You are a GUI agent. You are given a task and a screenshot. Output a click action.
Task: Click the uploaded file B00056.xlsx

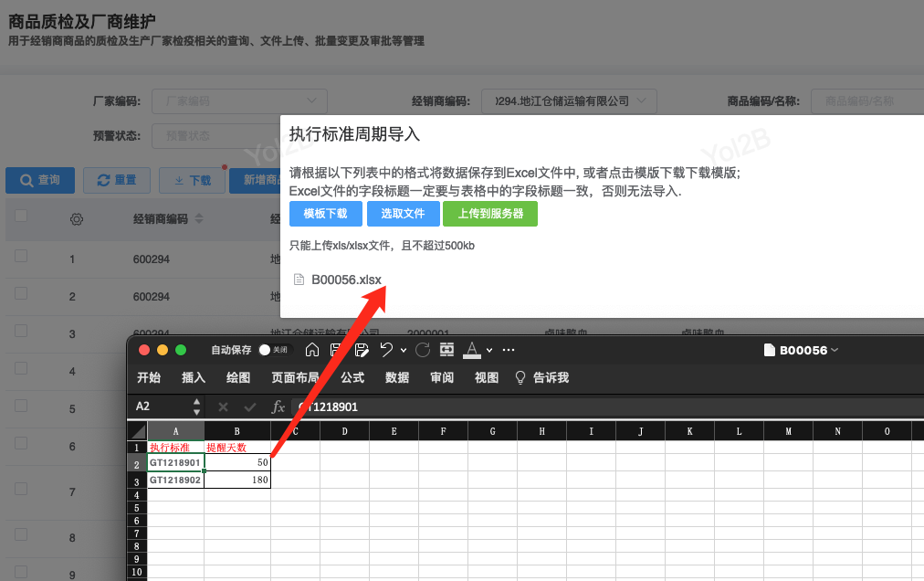pyautogui.click(x=345, y=280)
